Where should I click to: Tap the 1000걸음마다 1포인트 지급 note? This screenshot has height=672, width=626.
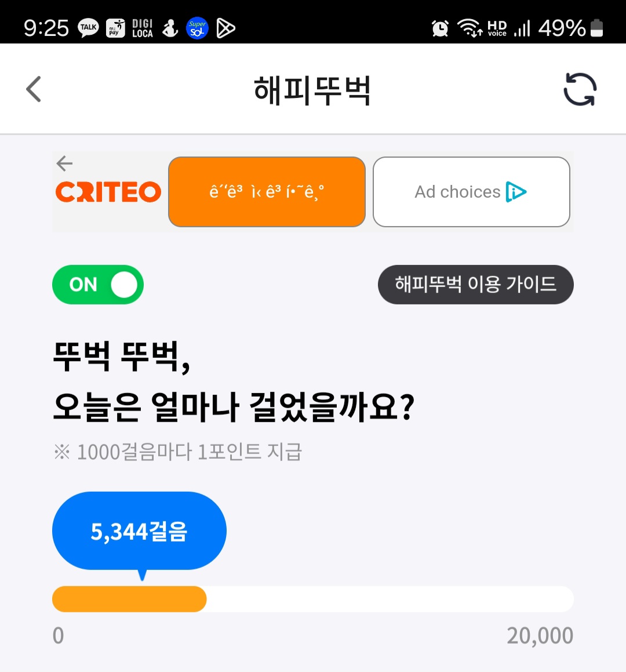click(x=178, y=452)
